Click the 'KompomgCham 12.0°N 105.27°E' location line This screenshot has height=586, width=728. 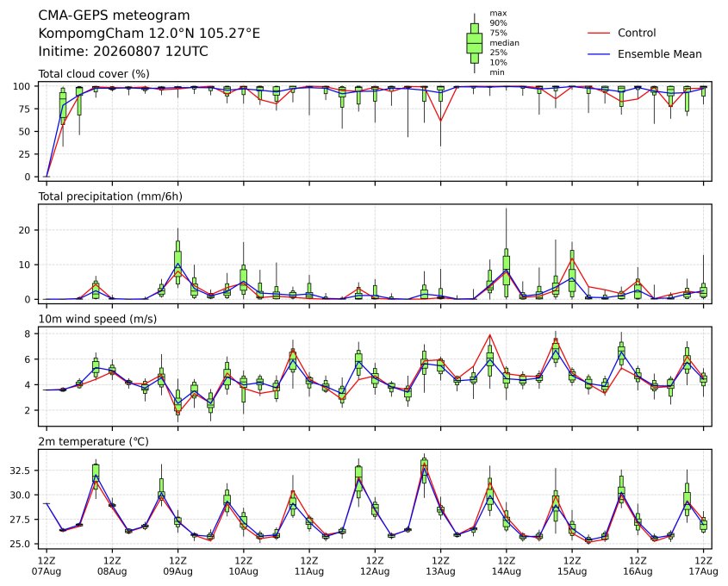coord(149,34)
